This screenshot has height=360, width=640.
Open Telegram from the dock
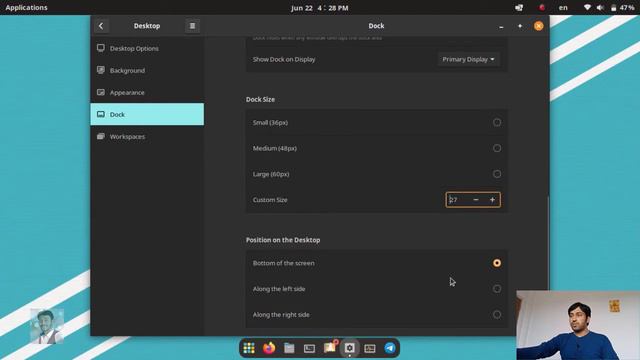pyautogui.click(x=390, y=348)
